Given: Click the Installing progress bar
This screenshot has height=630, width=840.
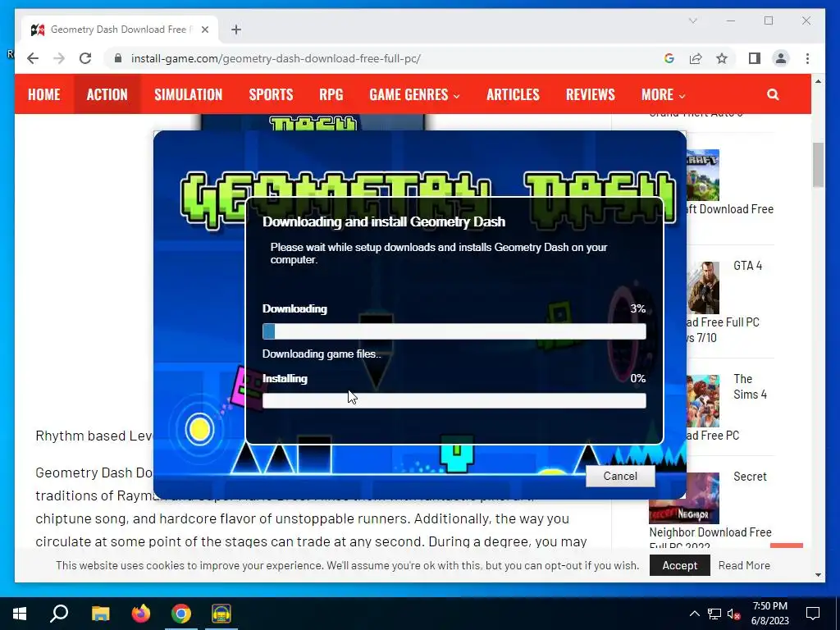Looking at the screenshot, I should pyautogui.click(x=454, y=400).
